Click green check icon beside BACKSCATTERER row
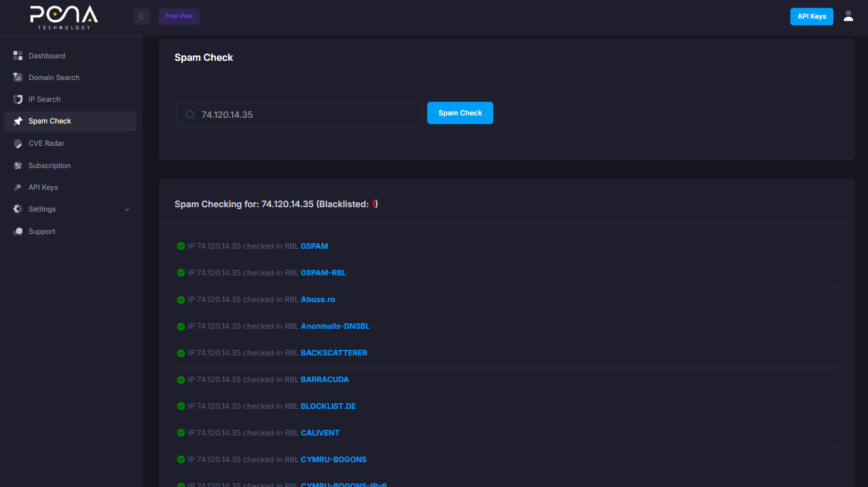The width and height of the screenshot is (868, 487). point(181,353)
